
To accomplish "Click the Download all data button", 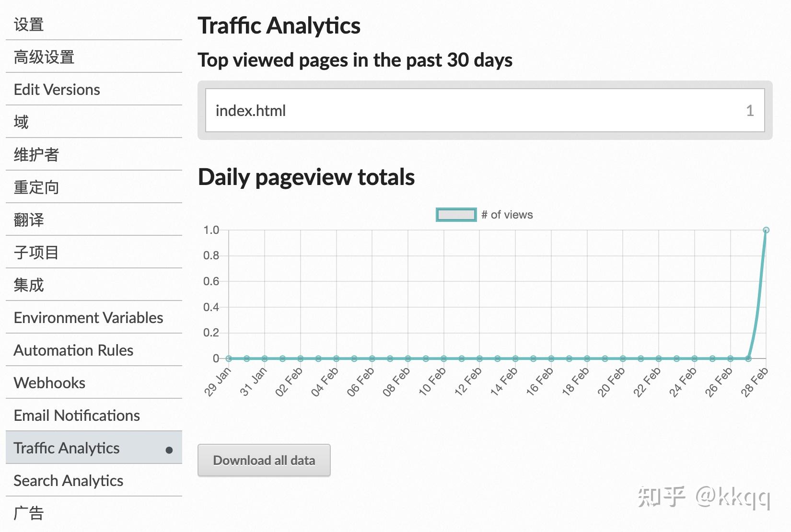I will coord(264,461).
